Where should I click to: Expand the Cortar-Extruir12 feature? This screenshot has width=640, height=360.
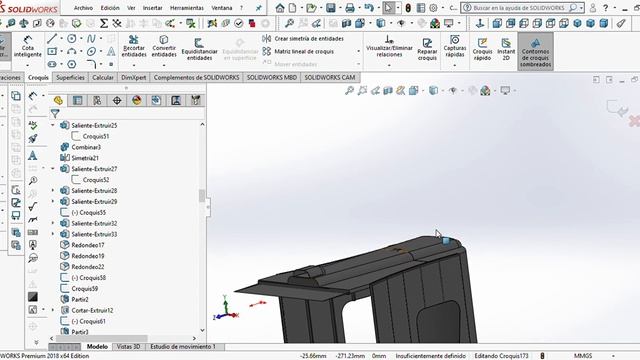point(53,310)
